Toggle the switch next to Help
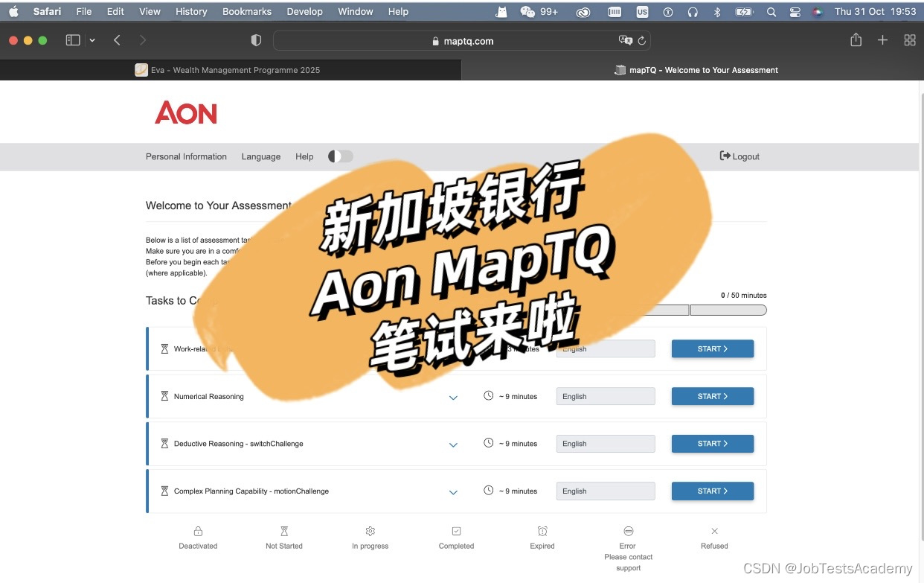 (340, 156)
